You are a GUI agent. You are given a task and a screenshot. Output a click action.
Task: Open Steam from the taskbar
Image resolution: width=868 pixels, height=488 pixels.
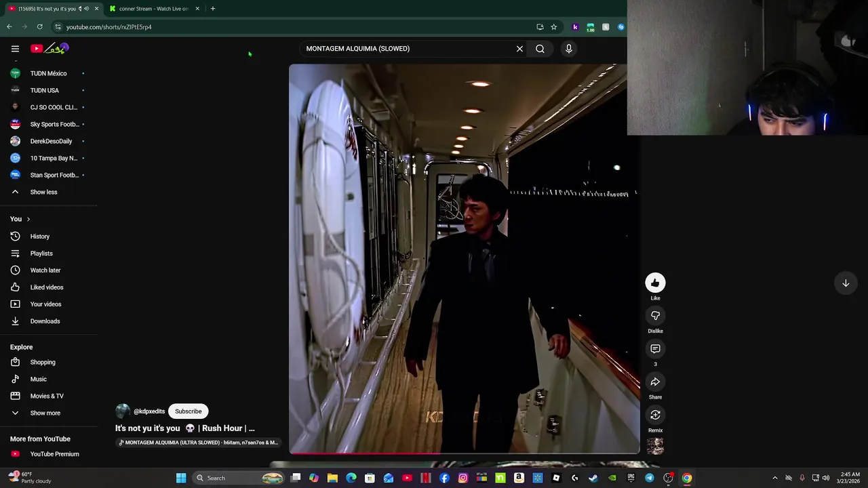tap(593, 478)
